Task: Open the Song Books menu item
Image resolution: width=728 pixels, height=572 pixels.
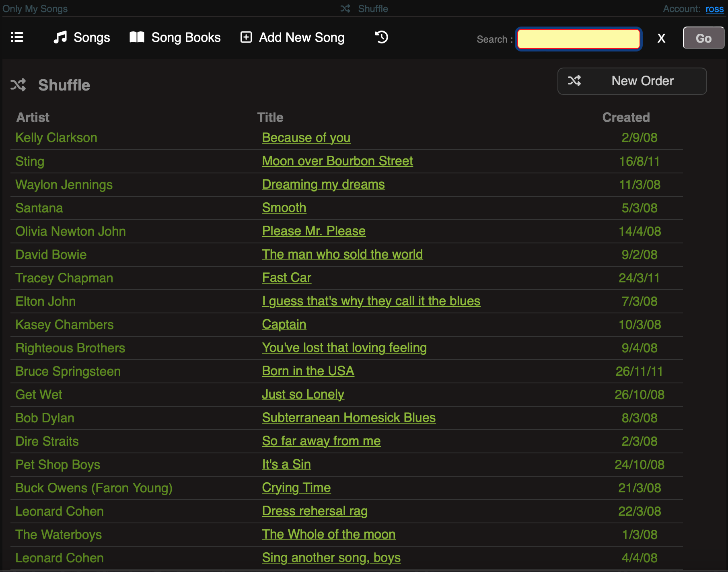Action: [185, 37]
